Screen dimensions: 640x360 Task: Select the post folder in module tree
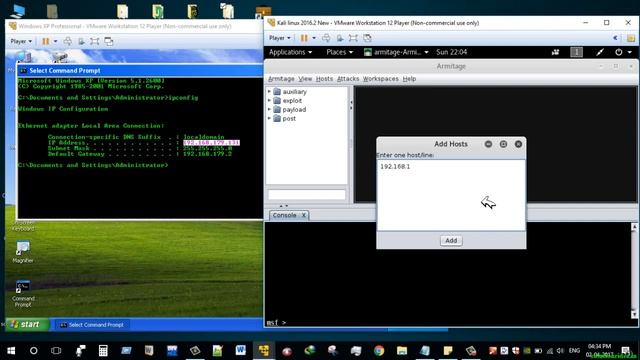click(284, 118)
